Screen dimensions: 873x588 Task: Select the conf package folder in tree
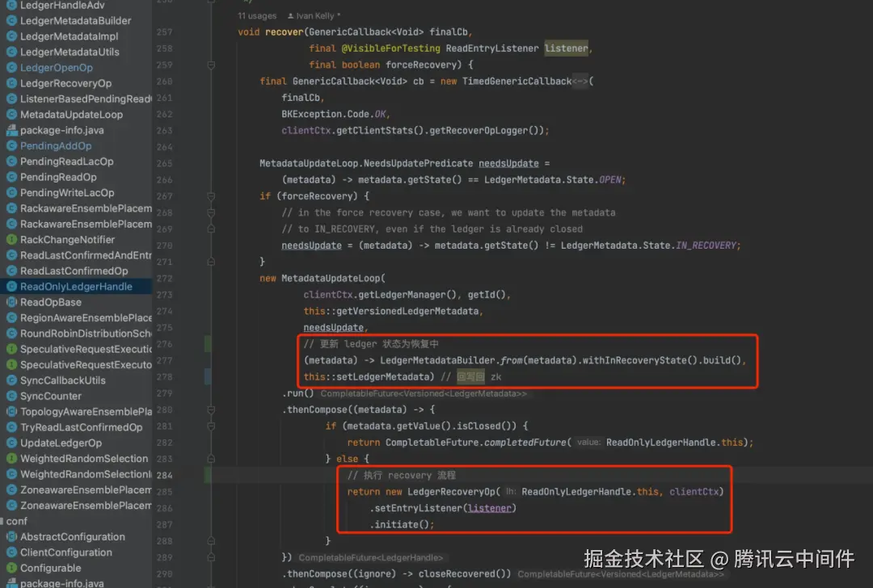[x=17, y=521]
